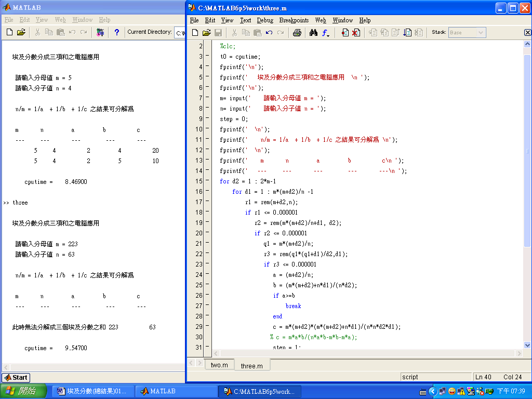Open file icon in MATLAB command window
532x399 pixels.
[21, 32]
